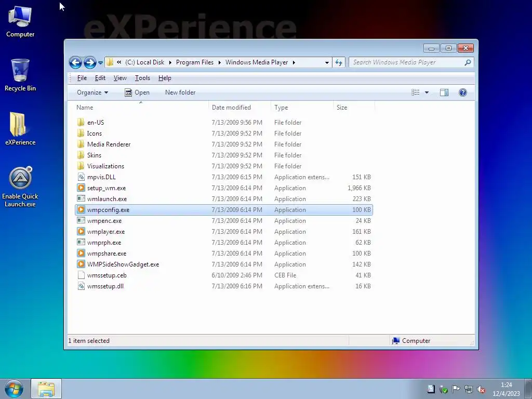
Task: Select wmpenc.exe icon
Action: [x=81, y=220]
